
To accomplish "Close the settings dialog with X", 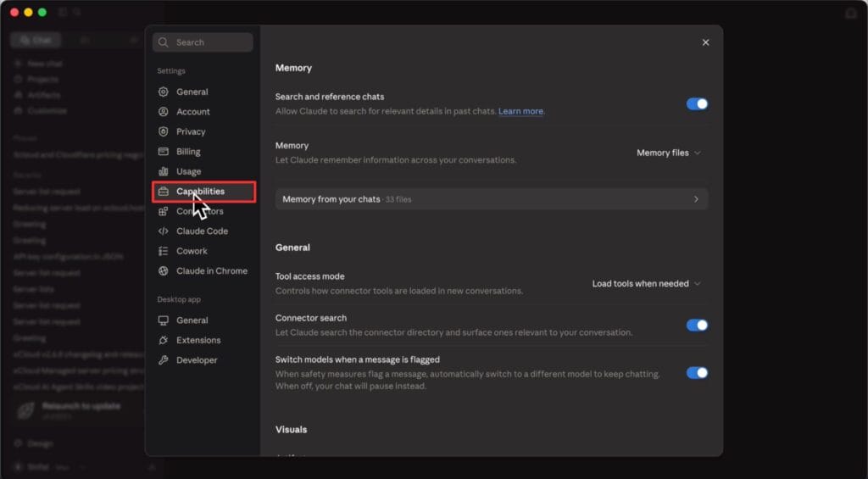I will pos(705,42).
